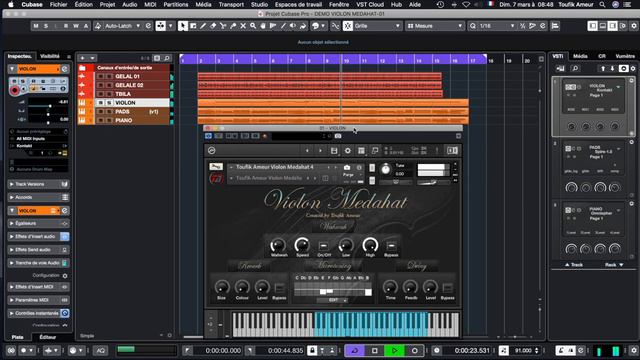Screen dimensions: 640x360
Task: Select the Erase tool
Action: [x=213, y=26]
